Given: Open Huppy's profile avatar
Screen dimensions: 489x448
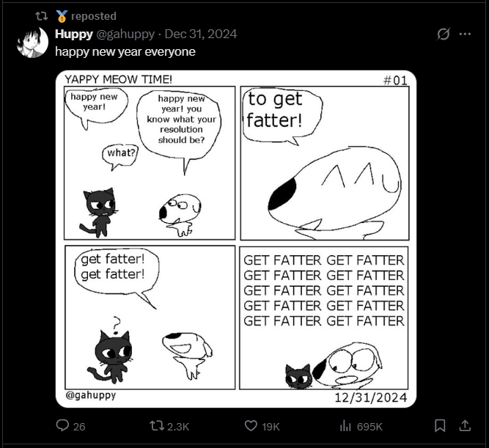Looking at the screenshot, I should [32, 42].
